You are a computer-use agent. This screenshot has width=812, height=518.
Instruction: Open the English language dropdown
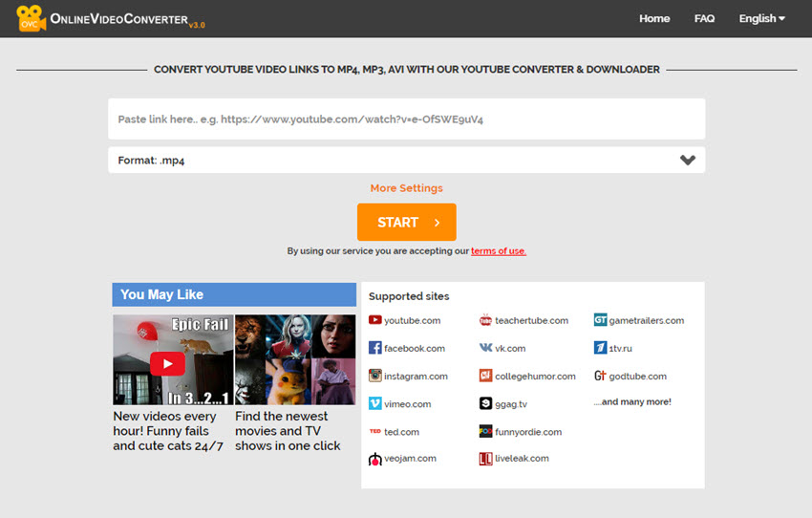(x=761, y=19)
